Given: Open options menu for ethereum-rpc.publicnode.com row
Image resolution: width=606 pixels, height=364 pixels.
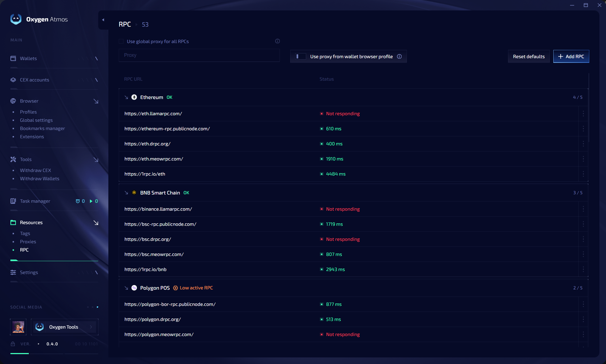Looking at the screenshot, I should pyautogui.click(x=583, y=129).
